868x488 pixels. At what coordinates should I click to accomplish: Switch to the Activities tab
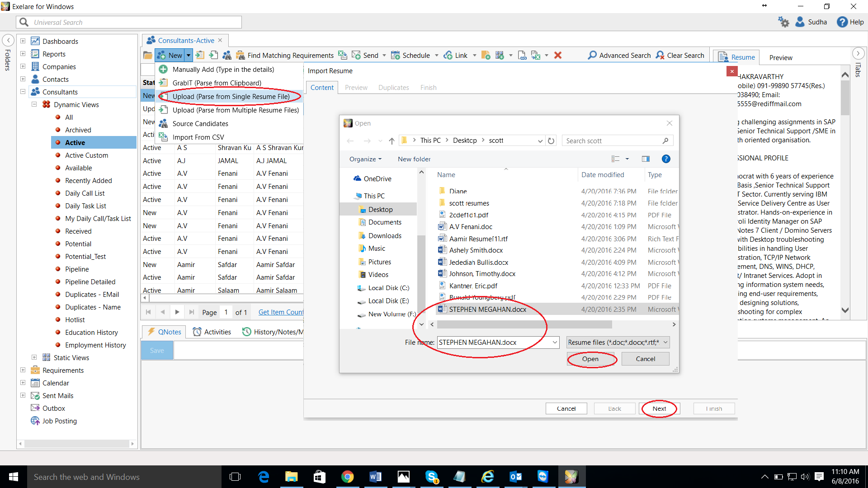click(212, 332)
